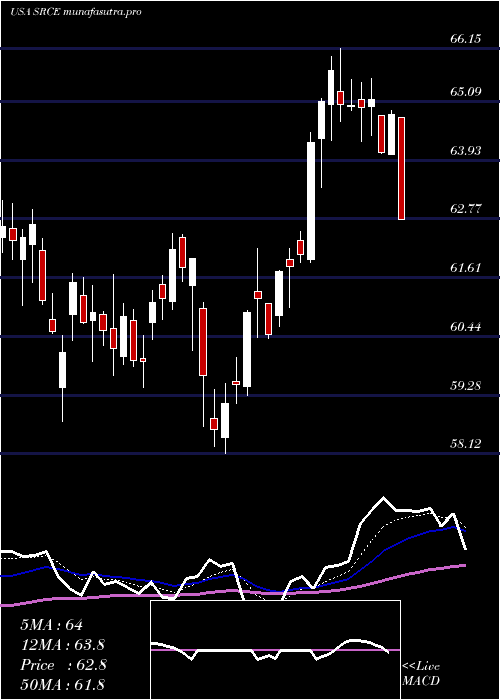Click the Live MACD inset chart
This screenshot has height=700, width=500.
point(275,650)
